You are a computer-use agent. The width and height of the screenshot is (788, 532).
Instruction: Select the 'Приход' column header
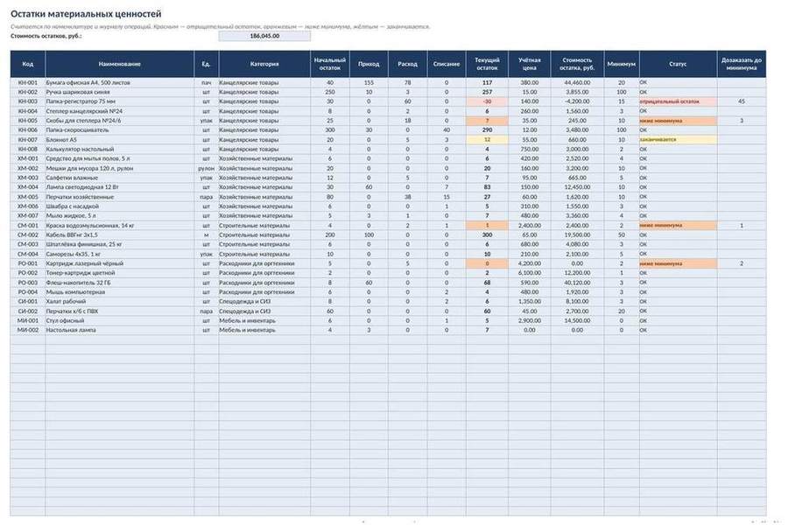(x=369, y=64)
